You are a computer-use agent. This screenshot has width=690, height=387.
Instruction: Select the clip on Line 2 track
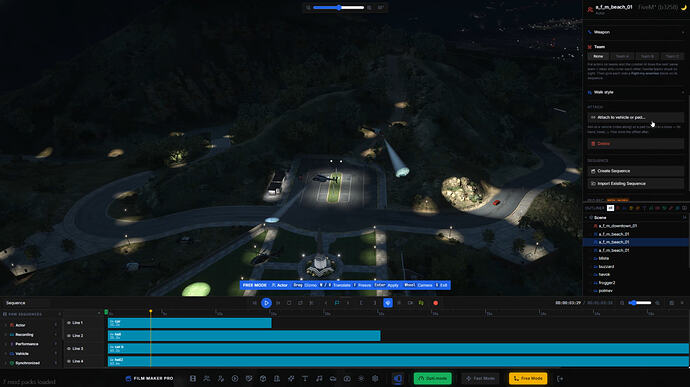(244, 335)
